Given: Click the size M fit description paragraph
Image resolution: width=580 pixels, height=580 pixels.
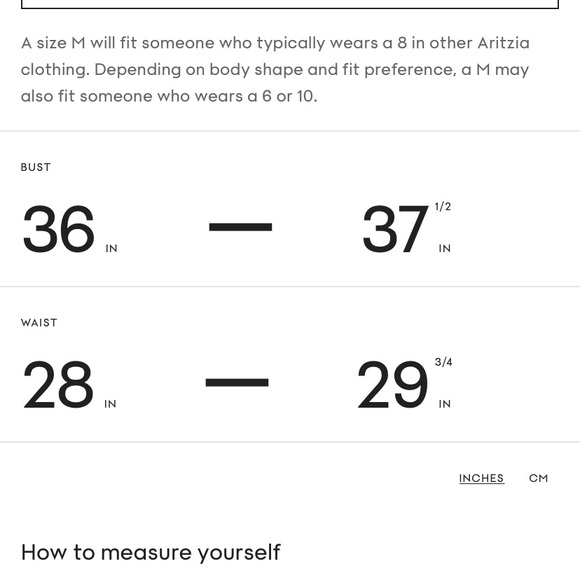Looking at the screenshot, I should 275,70.
